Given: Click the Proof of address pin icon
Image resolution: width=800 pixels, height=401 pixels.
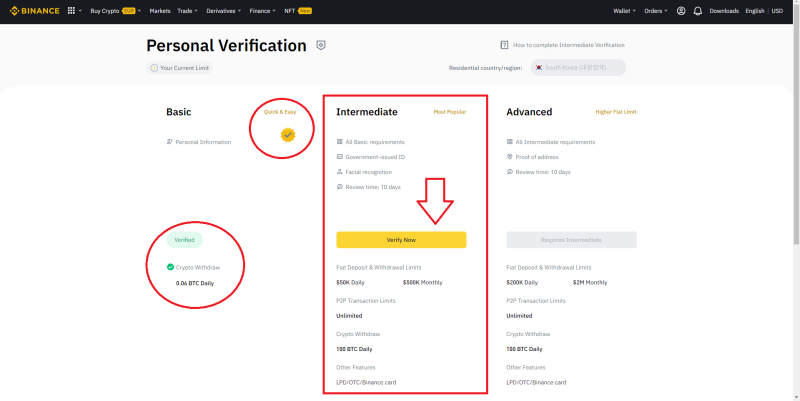Looking at the screenshot, I should click(509, 157).
